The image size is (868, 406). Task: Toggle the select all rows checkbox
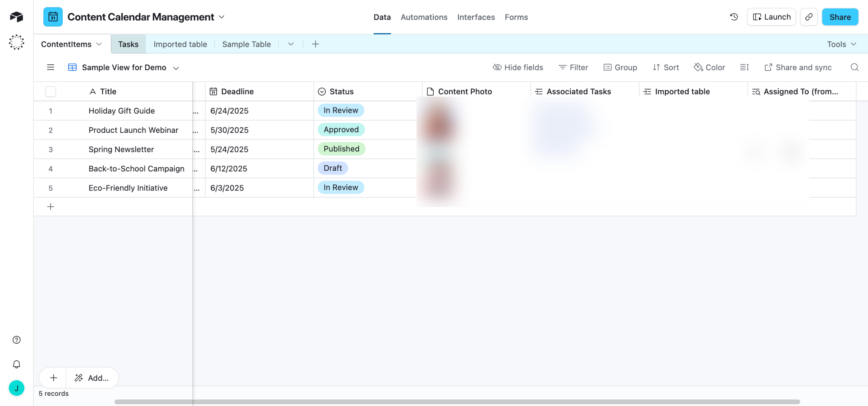[x=51, y=92]
